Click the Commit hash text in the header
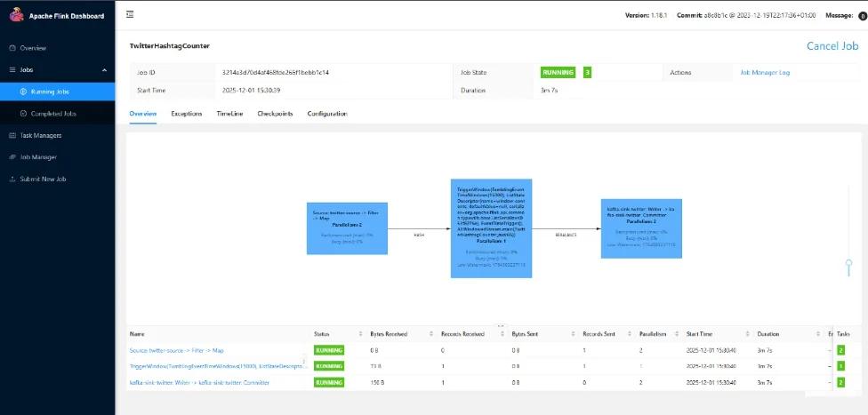This screenshot has height=415, width=868. [x=746, y=15]
